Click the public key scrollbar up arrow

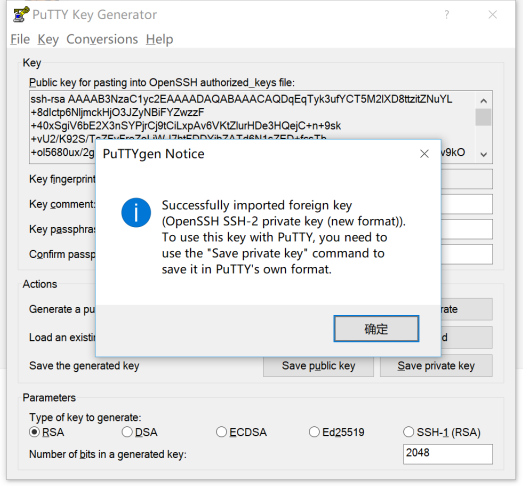[484, 100]
